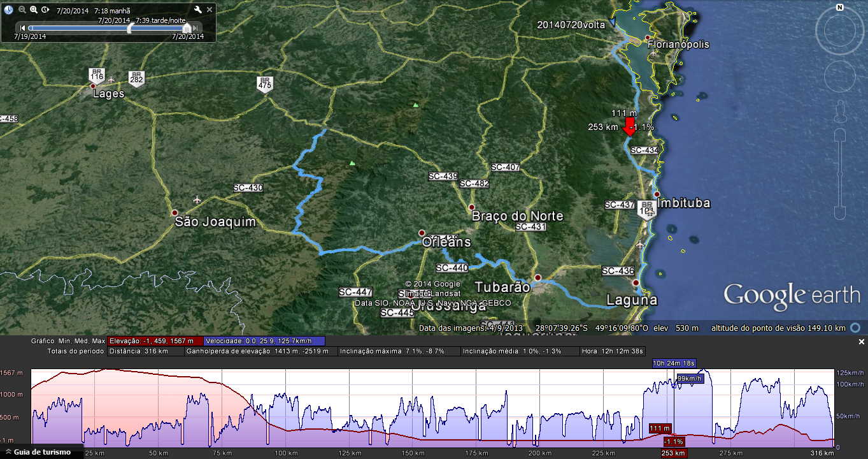
Task: Click zoom out at bottom of zoom slider
Action: pyautogui.click(x=840, y=213)
